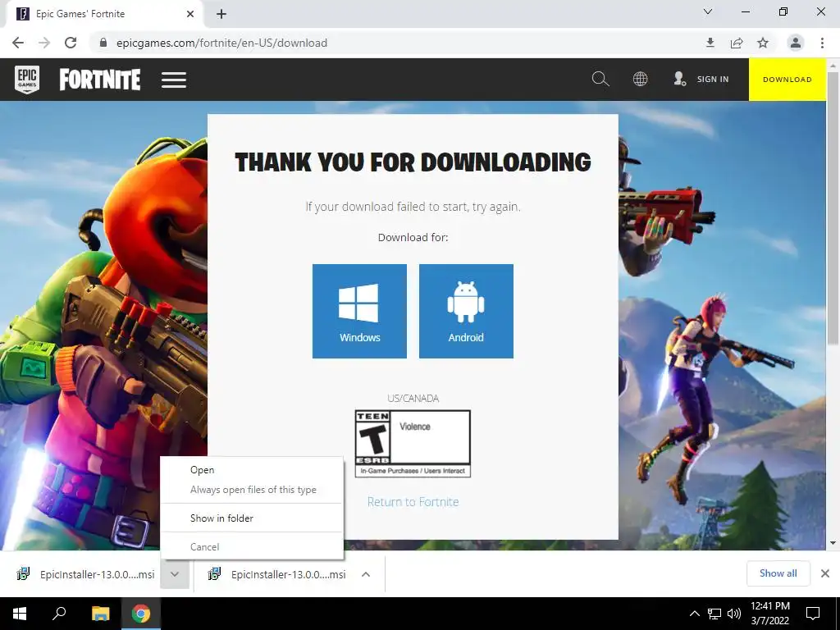Click the SIGN IN link

[x=713, y=80]
